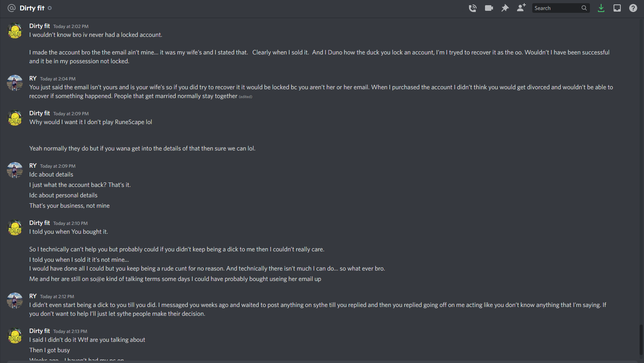Open the help icon
The height and width of the screenshot is (363, 644).
[x=633, y=8]
